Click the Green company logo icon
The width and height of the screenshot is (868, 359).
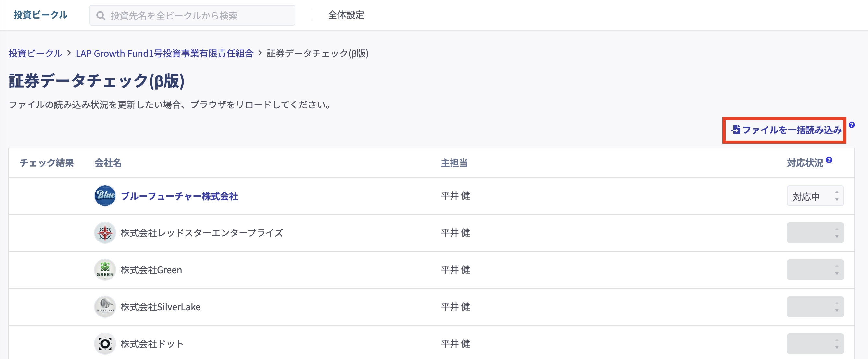tap(105, 270)
